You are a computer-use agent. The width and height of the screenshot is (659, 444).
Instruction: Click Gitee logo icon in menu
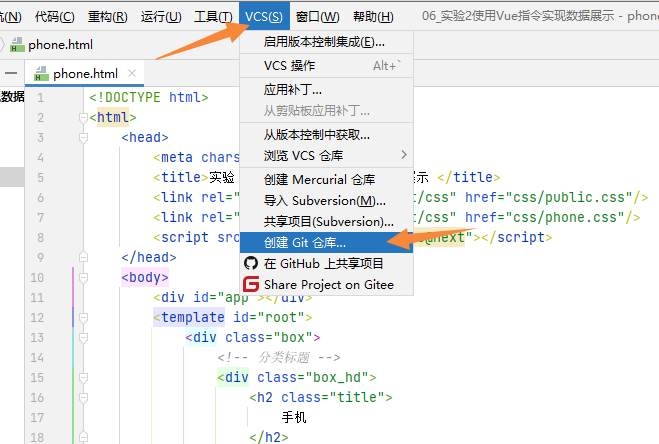[251, 284]
